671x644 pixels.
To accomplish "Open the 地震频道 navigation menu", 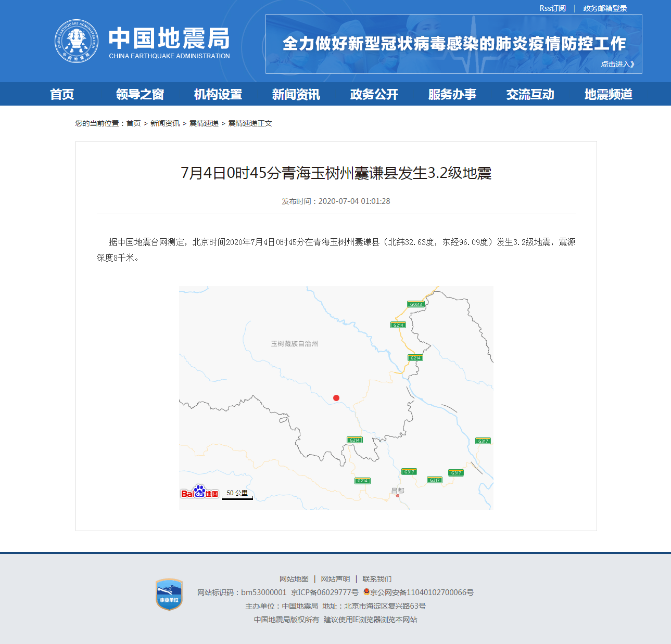I will pyautogui.click(x=608, y=94).
